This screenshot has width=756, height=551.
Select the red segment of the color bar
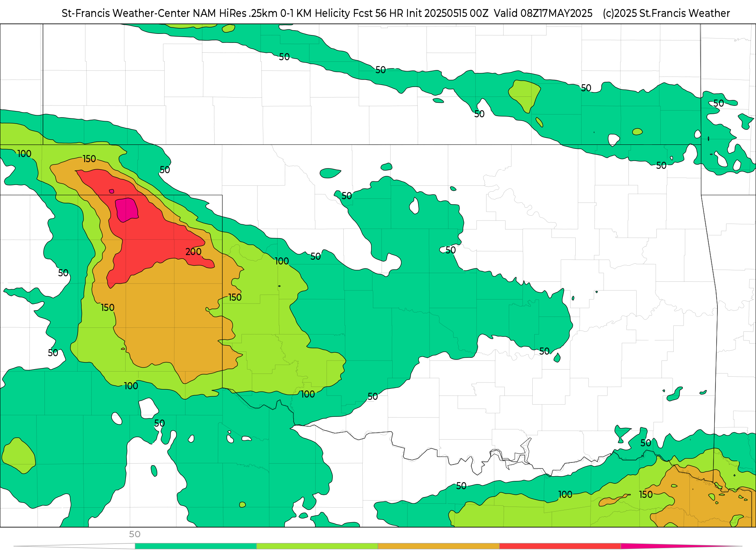pos(560,546)
